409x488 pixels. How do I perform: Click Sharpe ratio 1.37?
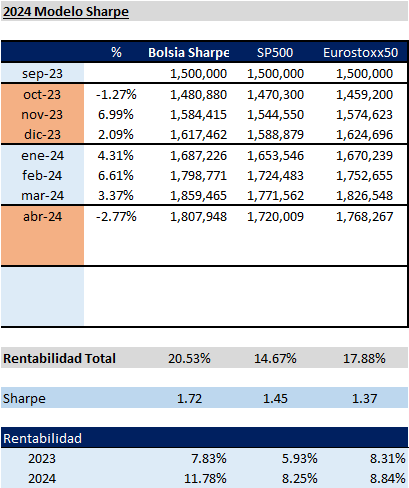pyautogui.click(x=365, y=399)
